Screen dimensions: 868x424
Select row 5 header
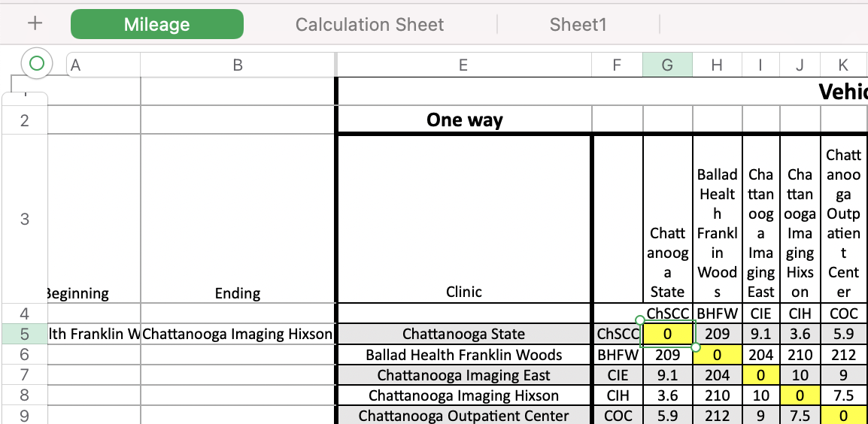[24, 334]
